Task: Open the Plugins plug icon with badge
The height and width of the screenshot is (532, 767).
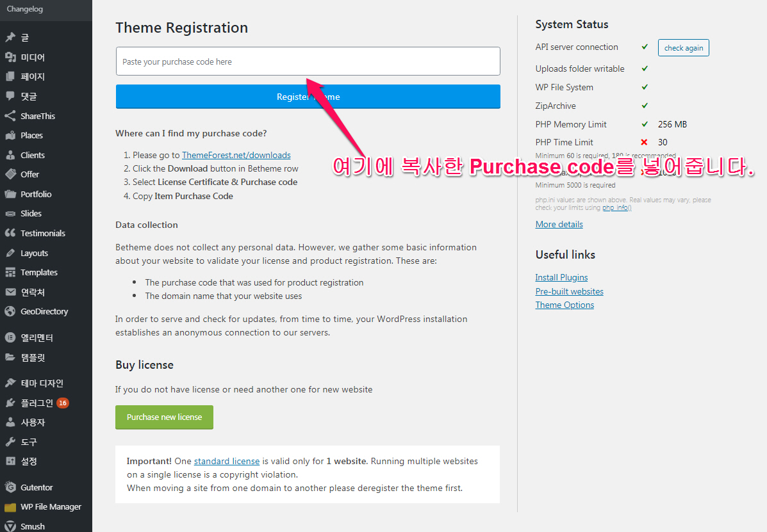Action: point(10,403)
